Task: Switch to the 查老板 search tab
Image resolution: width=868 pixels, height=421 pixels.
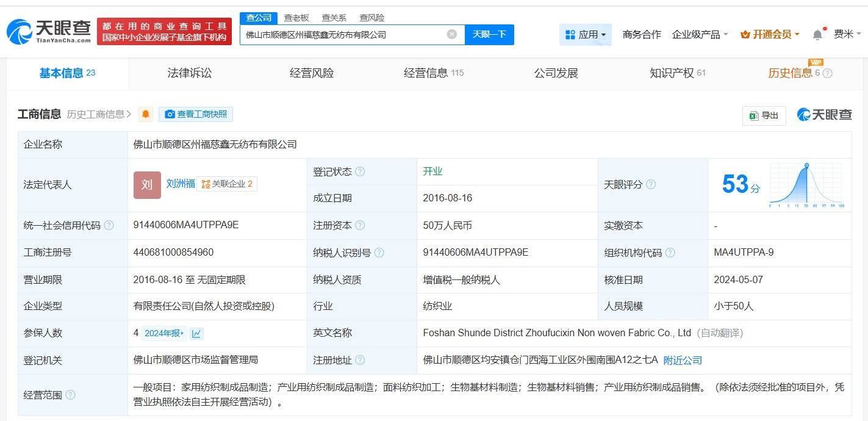Action: (x=296, y=18)
